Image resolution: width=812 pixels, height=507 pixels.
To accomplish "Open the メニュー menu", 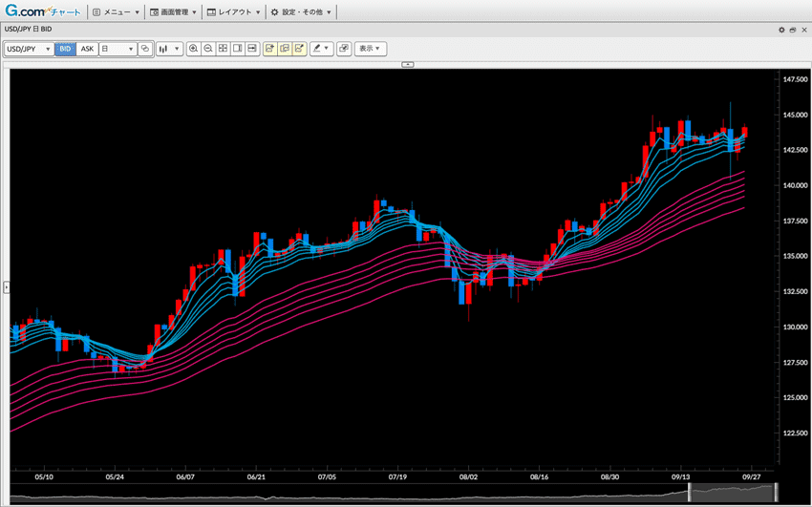I will tap(117, 11).
